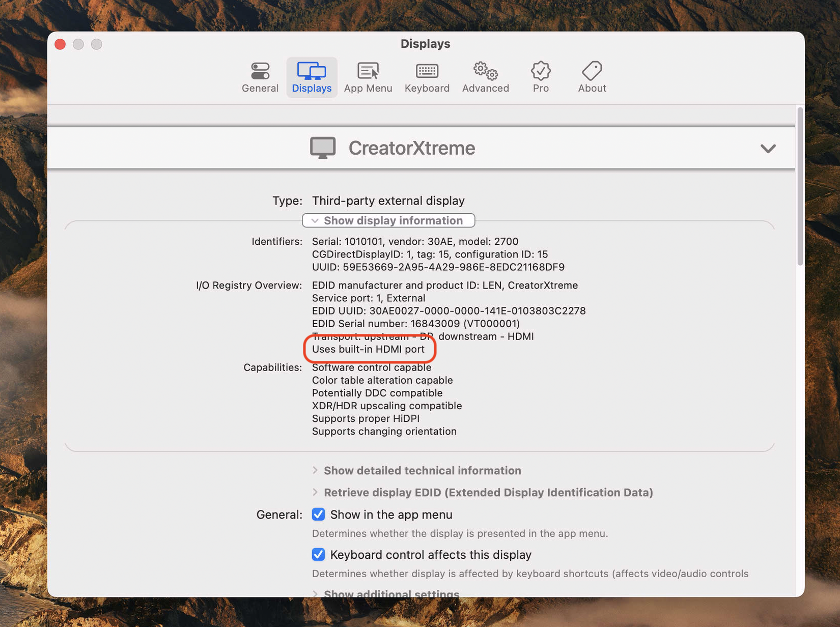Expand Show additional settings
The width and height of the screenshot is (840, 627).
[x=386, y=593]
